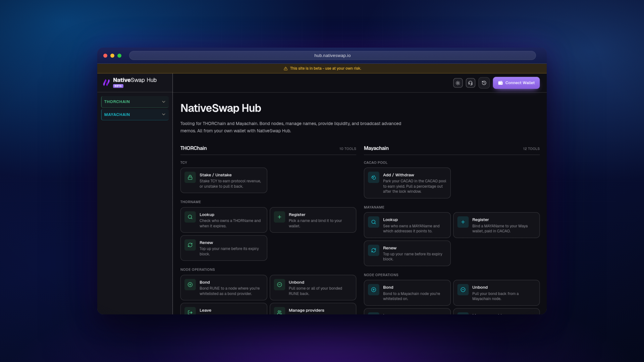Click the THORChain Unbond minus-circle icon
The width and height of the screenshot is (644, 362).
pos(279,285)
